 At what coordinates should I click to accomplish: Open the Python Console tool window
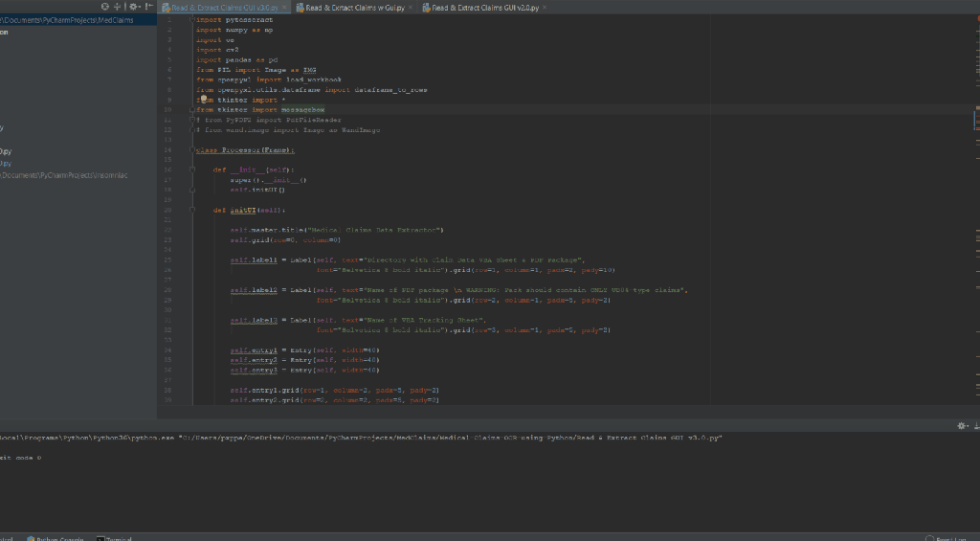tap(55, 539)
